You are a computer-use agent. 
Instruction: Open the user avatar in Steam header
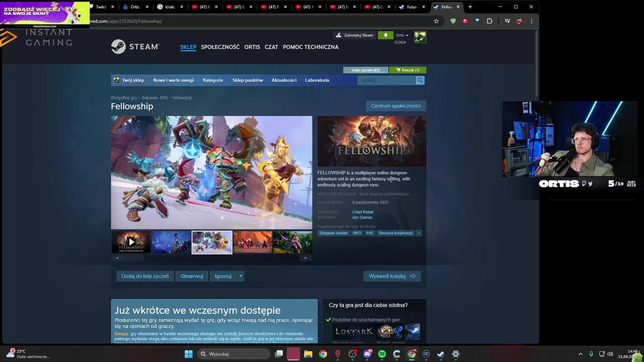click(x=420, y=37)
